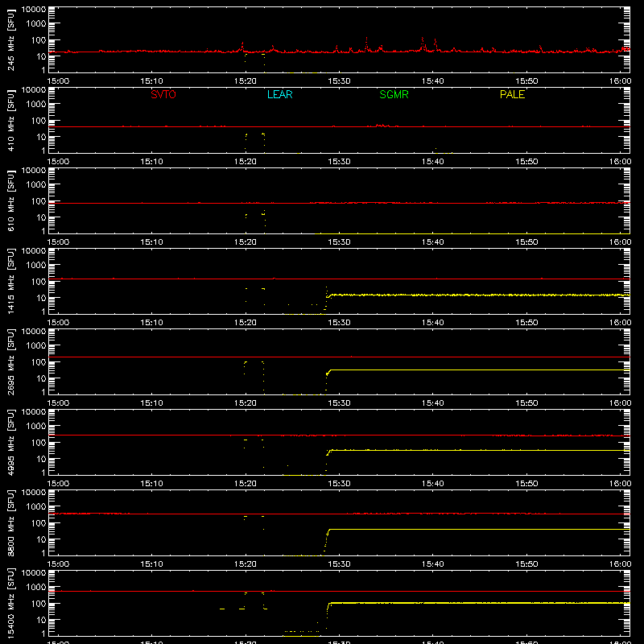The width and height of the screenshot is (644, 644).
Task: Select the 15400 MHz [SFU] axis label
Action: pos(10,604)
